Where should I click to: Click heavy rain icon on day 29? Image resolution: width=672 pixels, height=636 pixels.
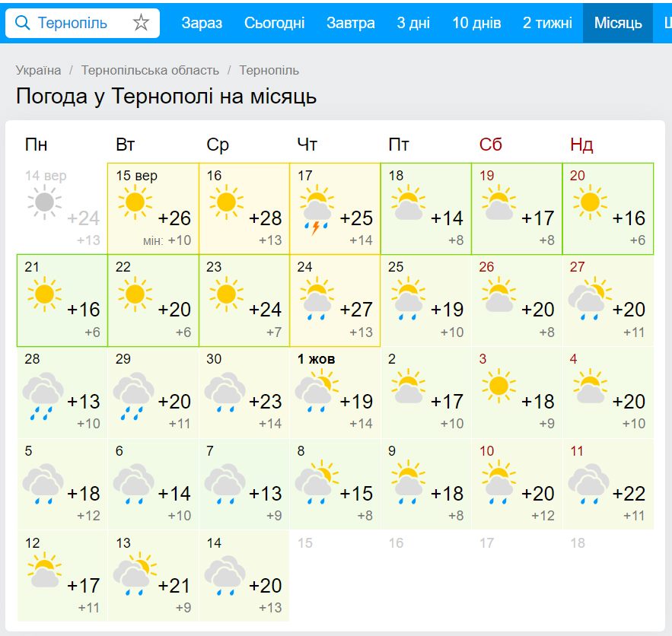point(134,396)
